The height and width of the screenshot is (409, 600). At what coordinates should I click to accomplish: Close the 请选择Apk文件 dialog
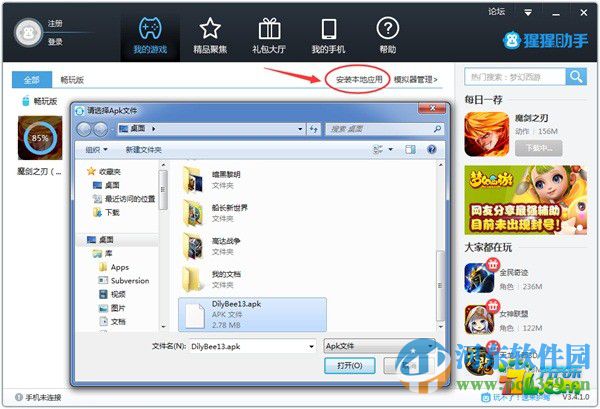click(x=432, y=108)
